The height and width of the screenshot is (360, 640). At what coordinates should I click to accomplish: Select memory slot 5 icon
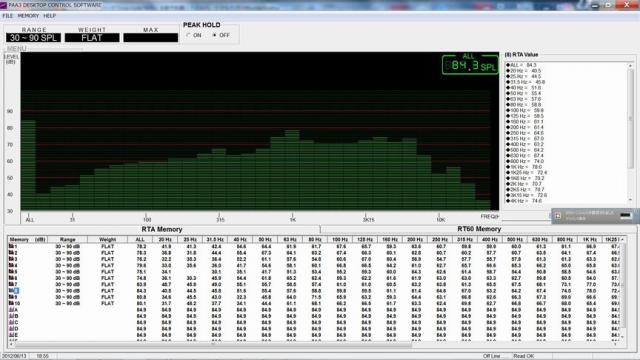click(x=11, y=272)
